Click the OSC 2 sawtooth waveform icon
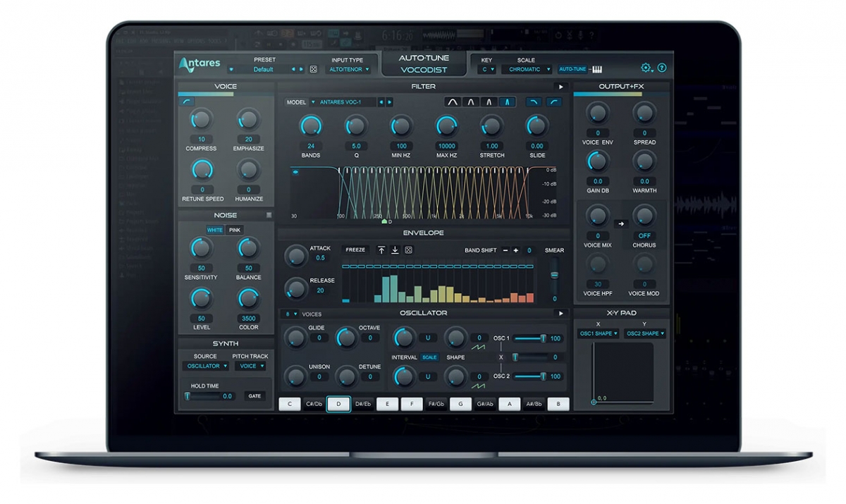Screen dimensions: 846x504 pyautogui.click(x=479, y=386)
